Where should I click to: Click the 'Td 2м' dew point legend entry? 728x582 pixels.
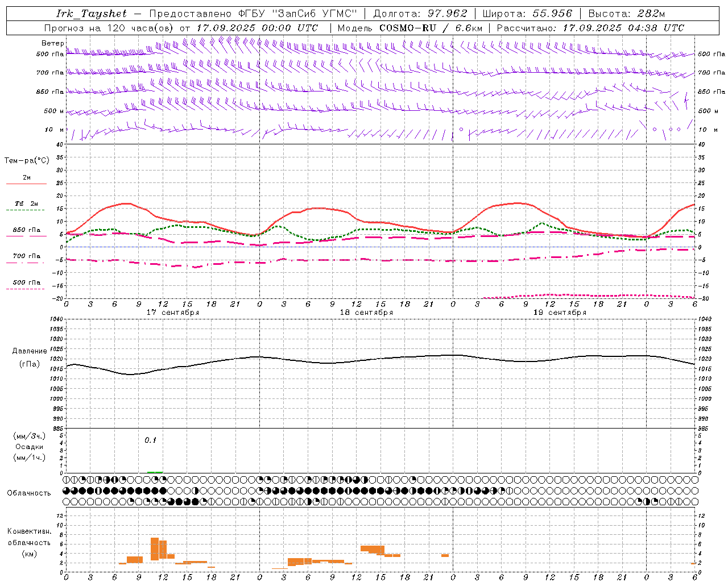(x=27, y=203)
